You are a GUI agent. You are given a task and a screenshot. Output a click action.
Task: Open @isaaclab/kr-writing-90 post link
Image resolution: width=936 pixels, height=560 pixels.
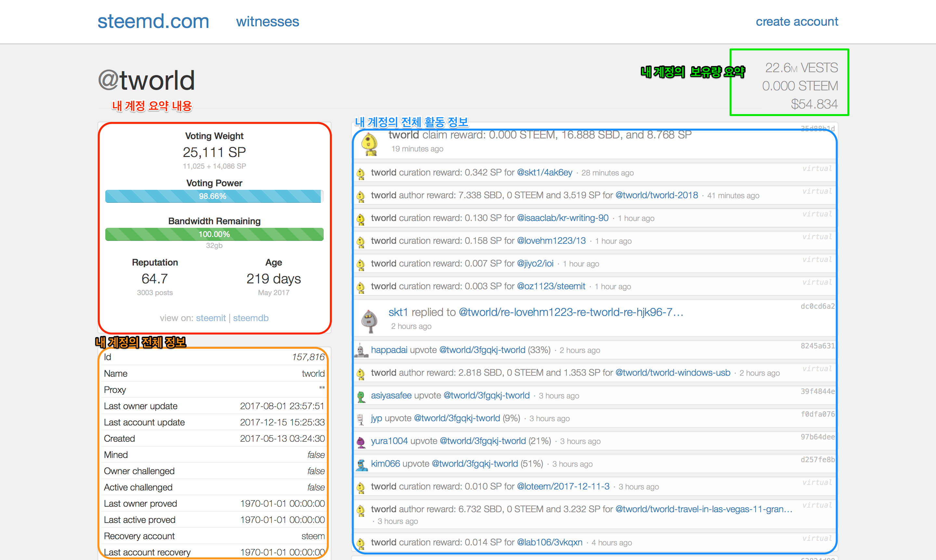click(x=563, y=218)
